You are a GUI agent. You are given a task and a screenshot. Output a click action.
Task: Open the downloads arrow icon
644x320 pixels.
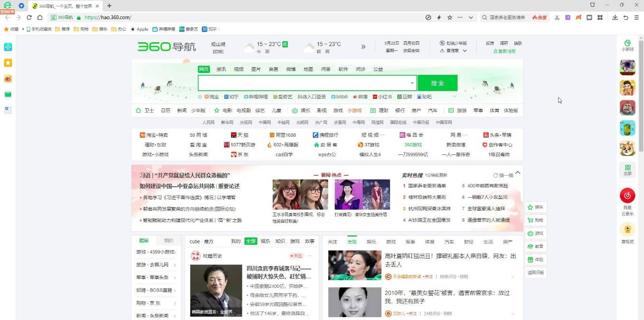[615, 17]
